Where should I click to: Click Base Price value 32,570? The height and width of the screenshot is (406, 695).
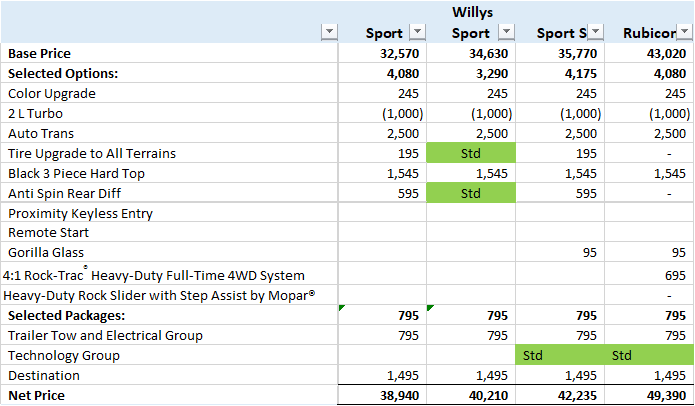click(399, 54)
